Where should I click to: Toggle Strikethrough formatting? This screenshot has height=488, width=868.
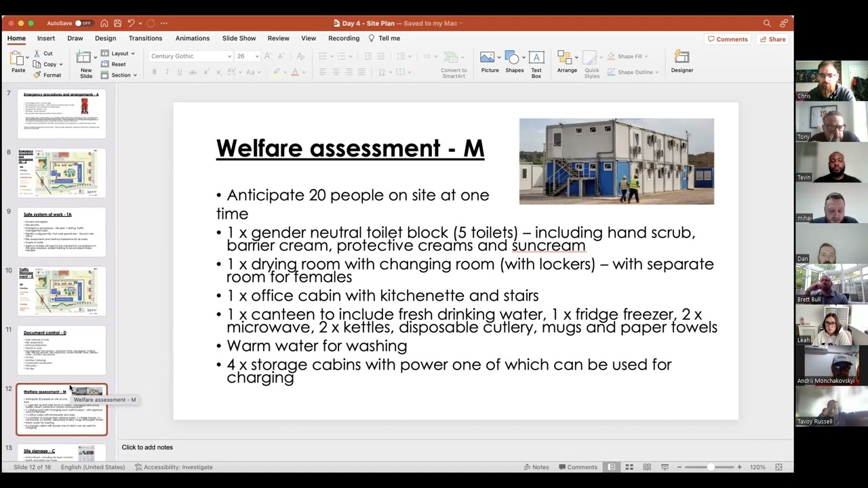193,72
